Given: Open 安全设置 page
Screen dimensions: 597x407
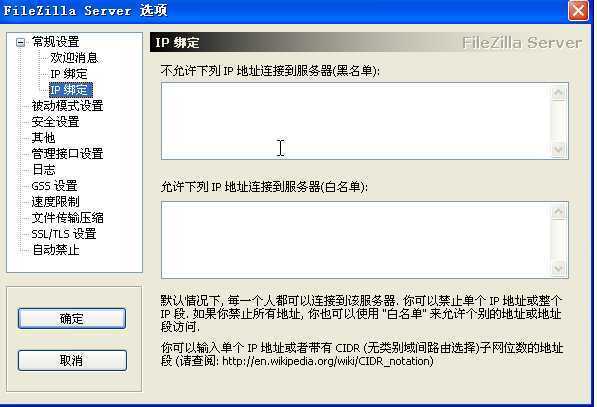Looking at the screenshot, I should [x=55, y=122].
